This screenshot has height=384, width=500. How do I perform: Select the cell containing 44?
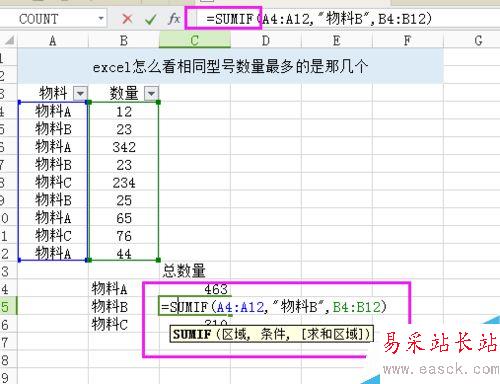point(124,254)
